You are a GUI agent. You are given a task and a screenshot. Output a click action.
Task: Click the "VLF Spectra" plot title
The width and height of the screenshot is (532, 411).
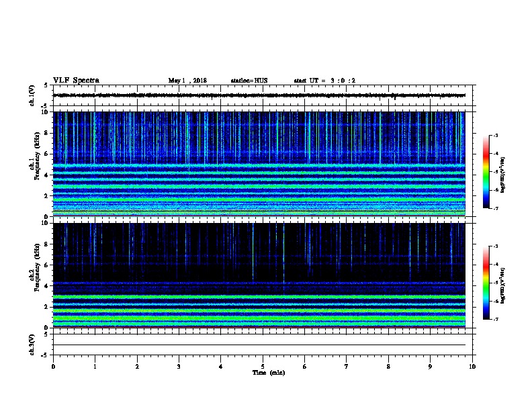point(76,81)
